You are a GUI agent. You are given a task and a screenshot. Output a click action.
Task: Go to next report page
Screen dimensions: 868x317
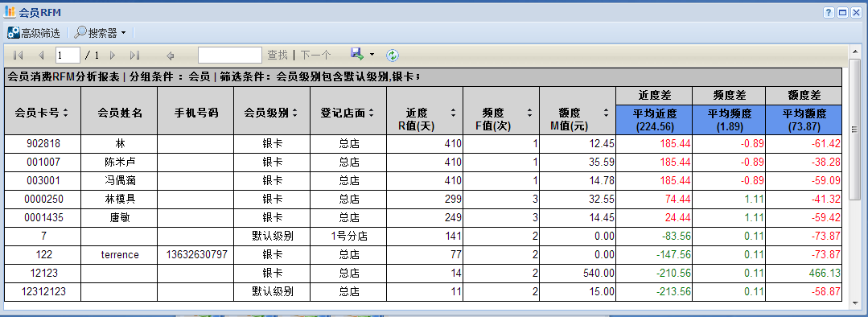[113, 56]
